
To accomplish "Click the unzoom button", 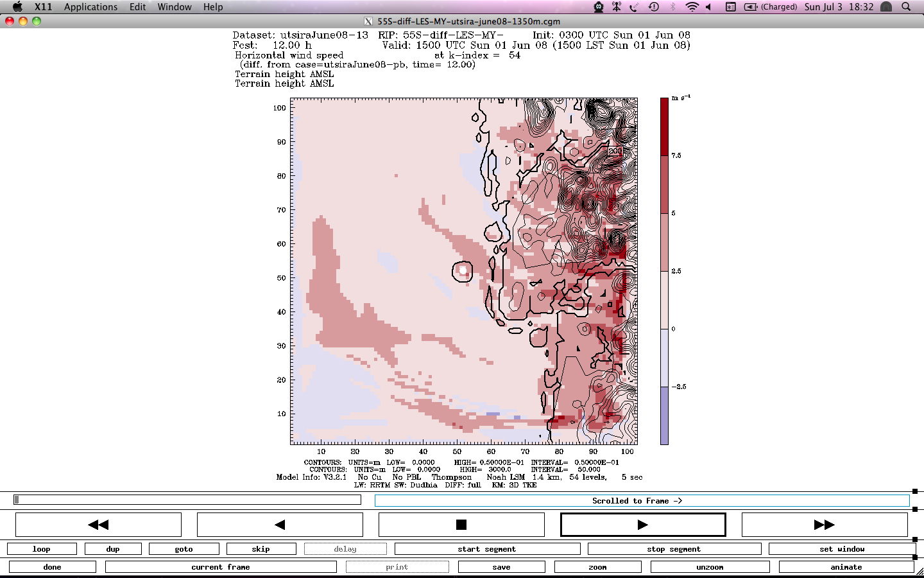I will pyautogui.click(x=710, y=567).
